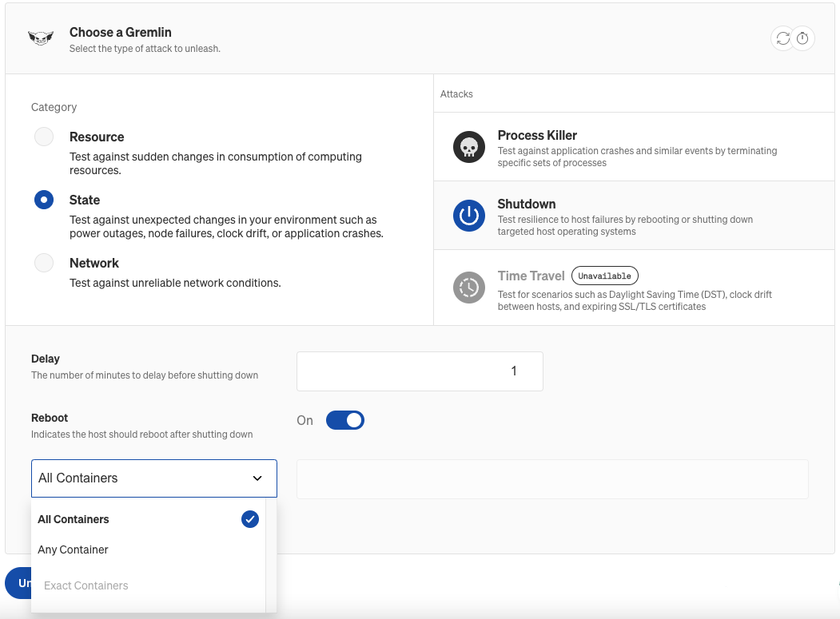
Task: Open the recurring attack schedule icon
Action: tap(782, 38)
